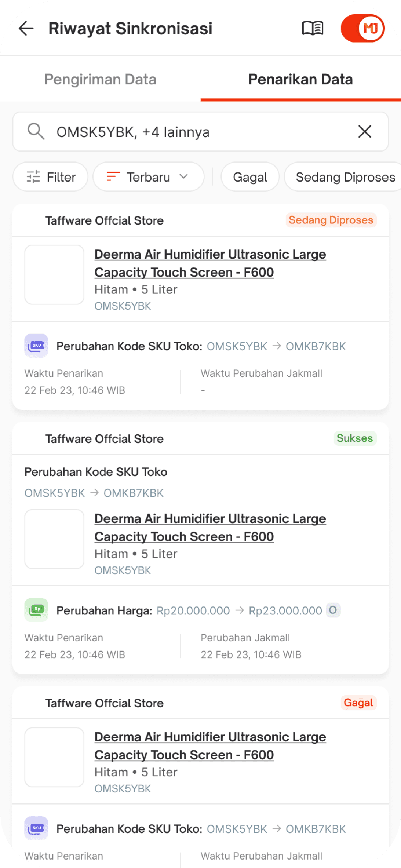Click the first product thumbnail image
The width and height of the screenshot is (401, 868).
click(x=54, y=274)
